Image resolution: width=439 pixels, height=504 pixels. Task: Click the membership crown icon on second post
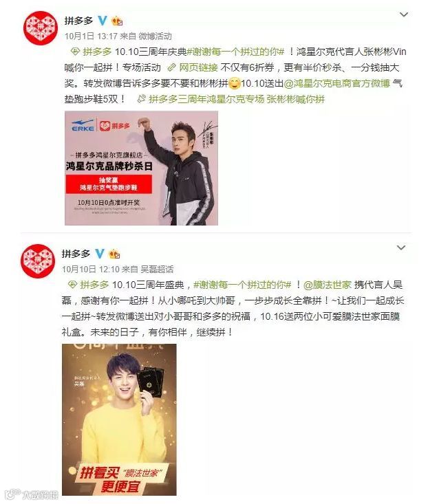coord(114,254)
